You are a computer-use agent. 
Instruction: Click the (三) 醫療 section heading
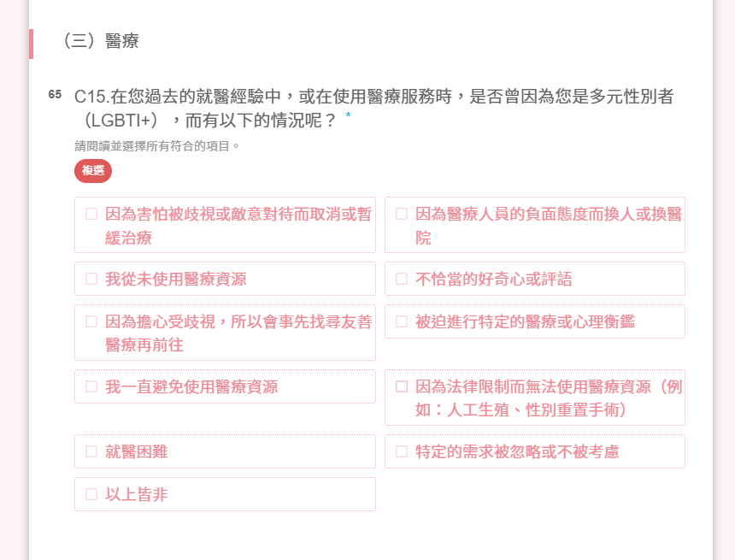(x=101, y=41)
